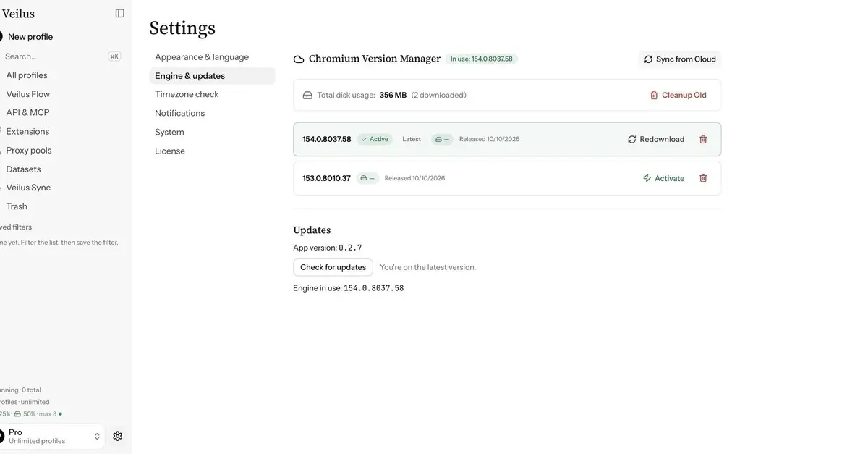This screenshot has height=454, width=868.
Task: Click the Pro Unlimited profiles plan card
Action: [52, 437]
